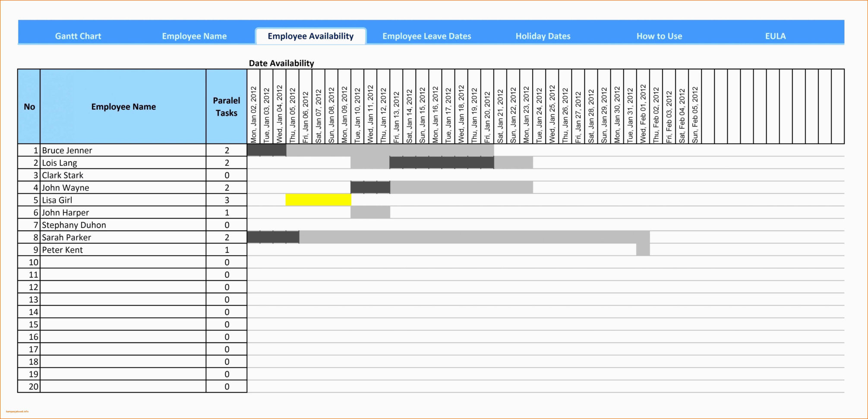Go to the Employee Leave Dates tab
Image resolution: width=868 pixels, height=419 pixels.
pos(427,36)
